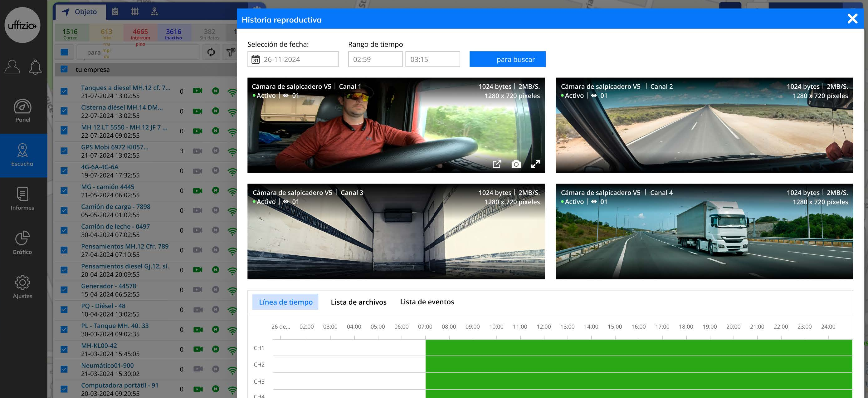
Task: Open the Gráfico charts section
Action: [x=22, y=243]
